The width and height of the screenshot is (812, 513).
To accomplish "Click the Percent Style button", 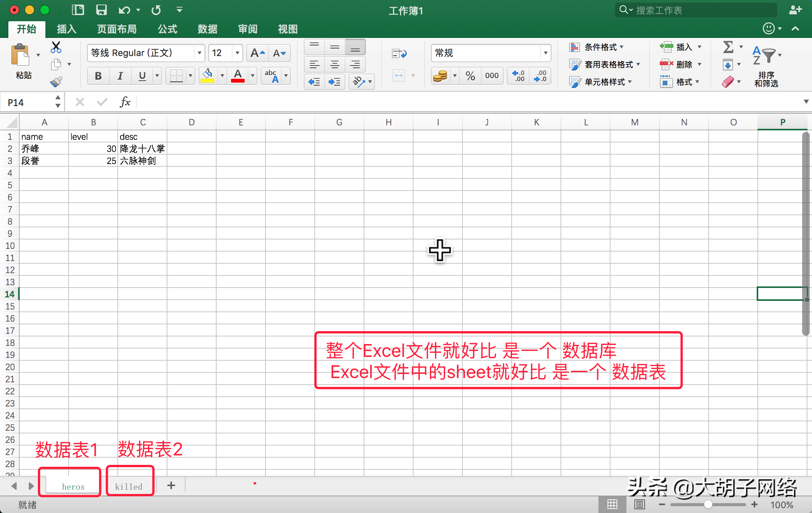I will [470, 76].
